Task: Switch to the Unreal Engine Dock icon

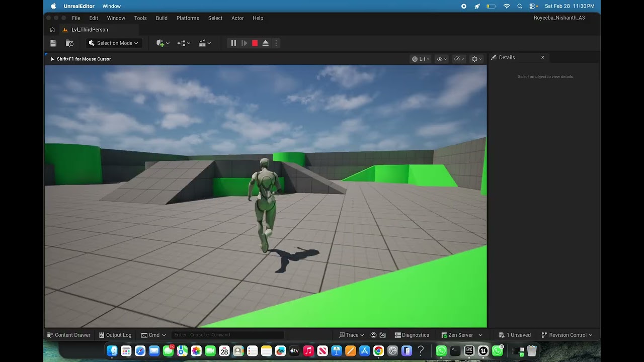Action: (x=483, y=351)
